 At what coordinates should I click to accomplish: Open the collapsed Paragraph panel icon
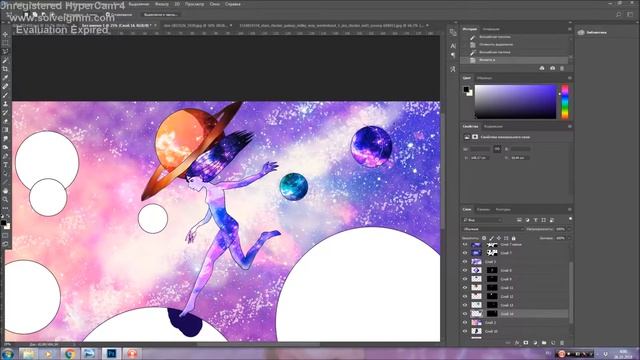pyautogui.click(x=453, y=55)
